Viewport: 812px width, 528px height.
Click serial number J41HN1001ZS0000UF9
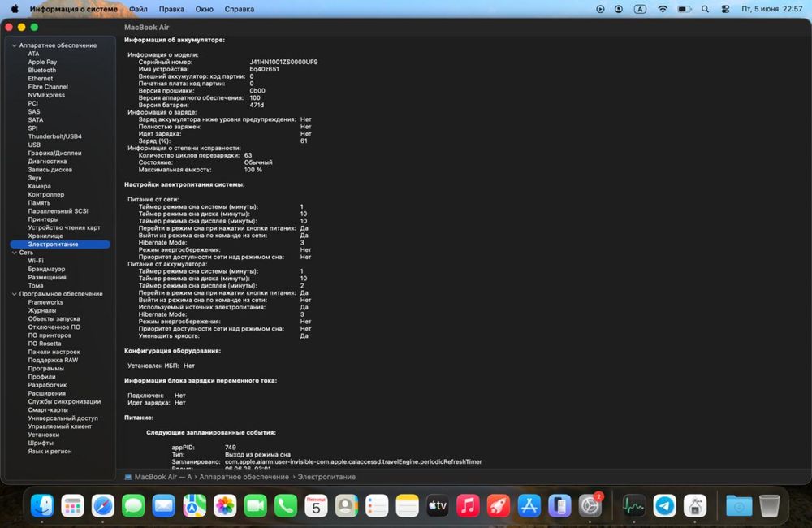pos(283,62)
